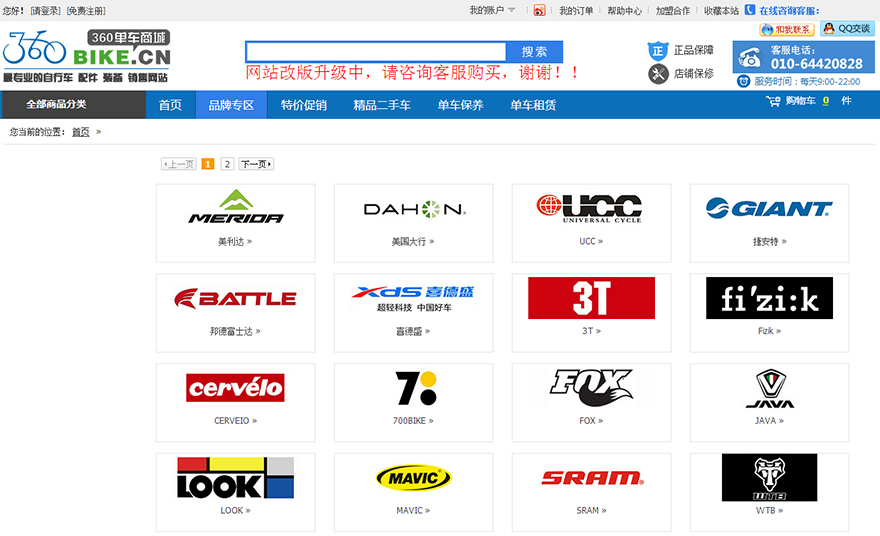Open the 美利达 brand link

(x=235, y=241)
